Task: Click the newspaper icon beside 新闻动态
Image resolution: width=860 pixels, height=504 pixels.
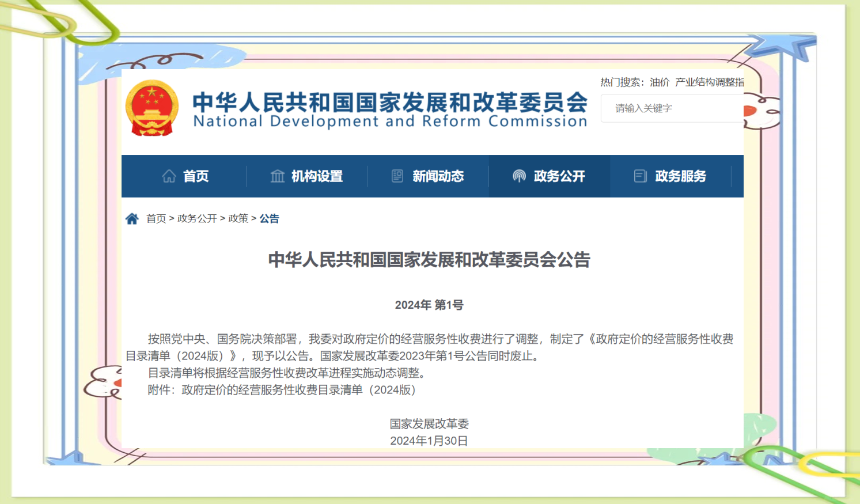Action: click(397, 176)
